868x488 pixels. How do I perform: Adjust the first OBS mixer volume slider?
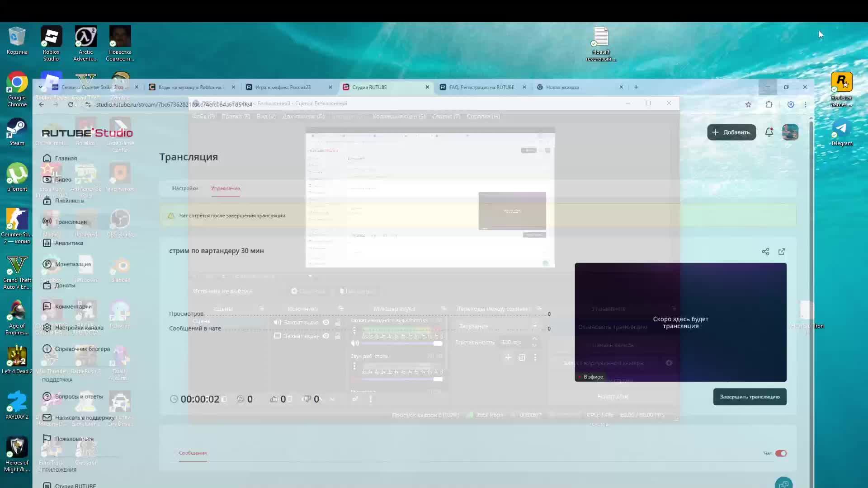pos(402,343)
